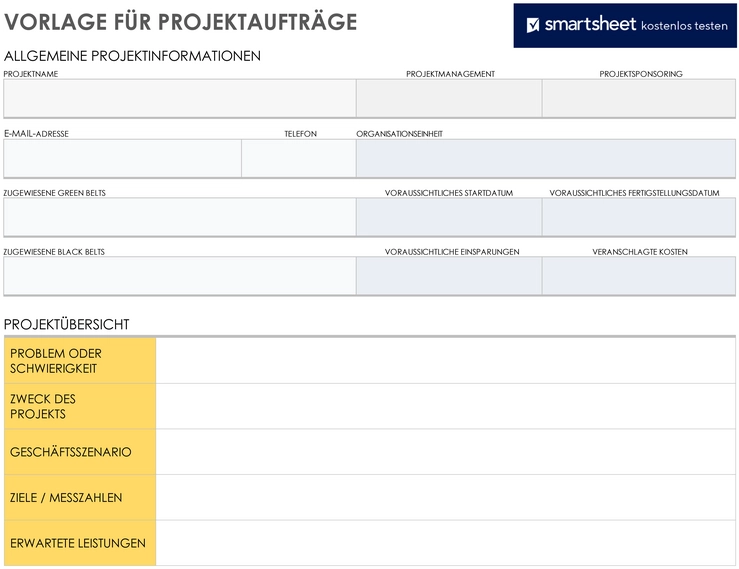Click the Zugewiesene Black Belts field
Viewport: 739px width, 569px height.
[180, 276]
